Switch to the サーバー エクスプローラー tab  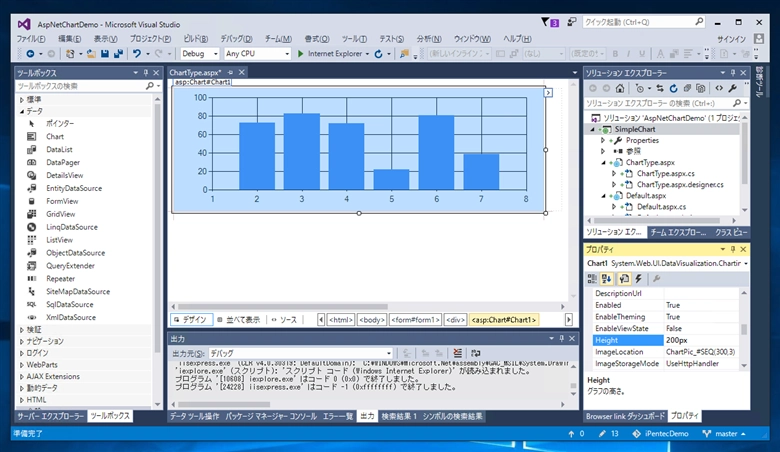51,416
